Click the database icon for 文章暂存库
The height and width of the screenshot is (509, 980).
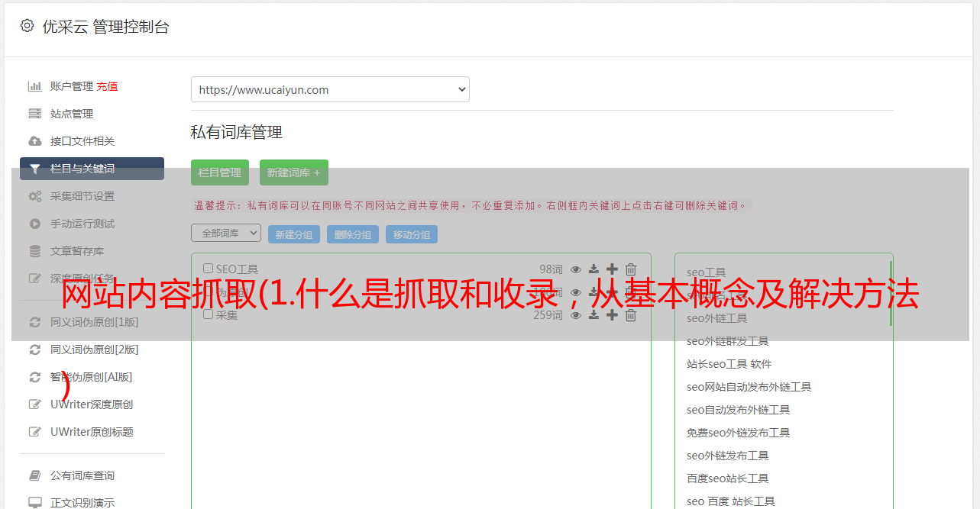pos(34,251)
